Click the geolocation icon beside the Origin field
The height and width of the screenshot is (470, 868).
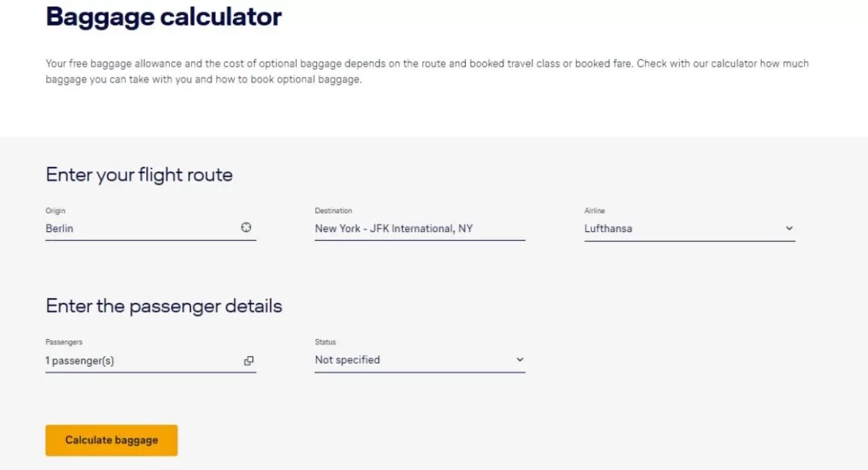coord(246,228)
